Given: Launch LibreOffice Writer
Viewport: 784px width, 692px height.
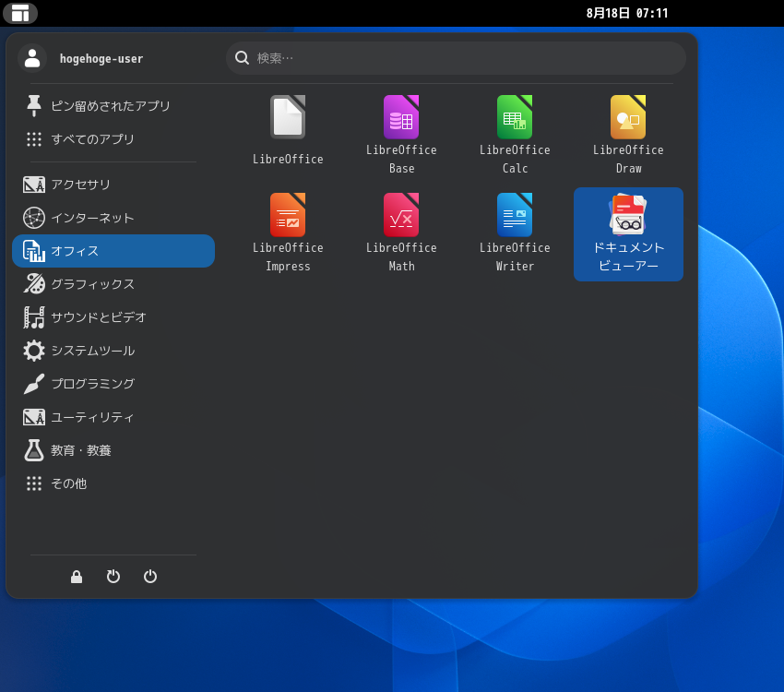Looking at the screenshot, I should pyautogui.click(x=515, y=234).
